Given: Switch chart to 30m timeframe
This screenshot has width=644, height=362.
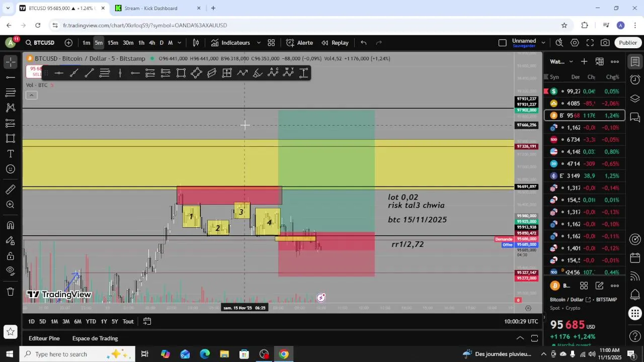Looking at the screenshot, I should [128, 43].
